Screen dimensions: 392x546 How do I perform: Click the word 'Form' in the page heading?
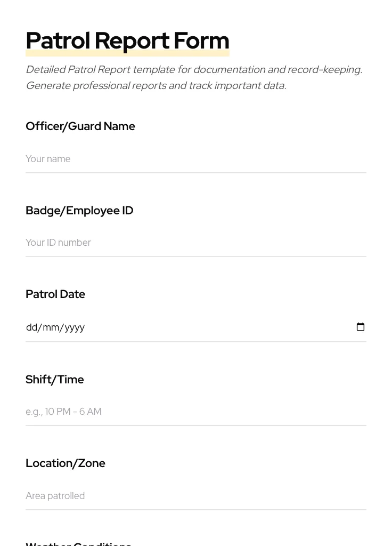point(201,41)
